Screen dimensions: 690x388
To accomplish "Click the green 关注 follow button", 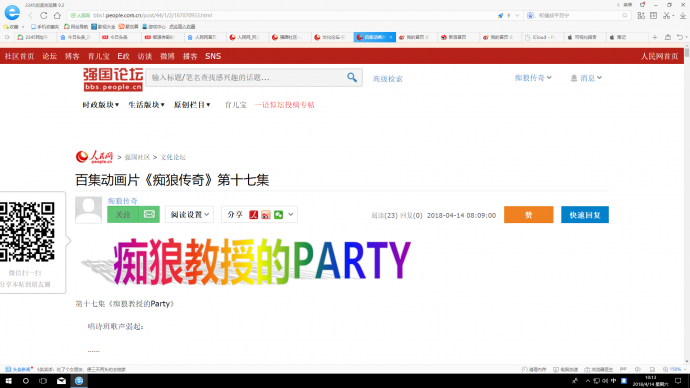I will [123, 214].
